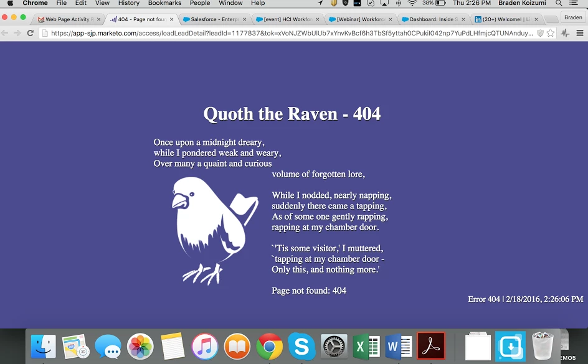Click the Thu 2:26 PM clock
The image size is (588, 364).
pos(472,3)
